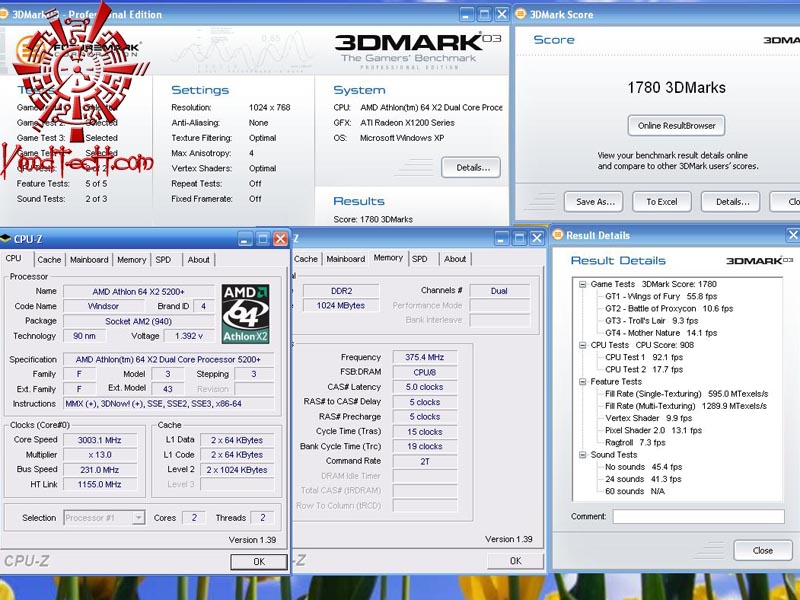Select GT2 - Battle of Proxycon row
The width and height of the screenshot is (800, 600).
click(669, 309)
